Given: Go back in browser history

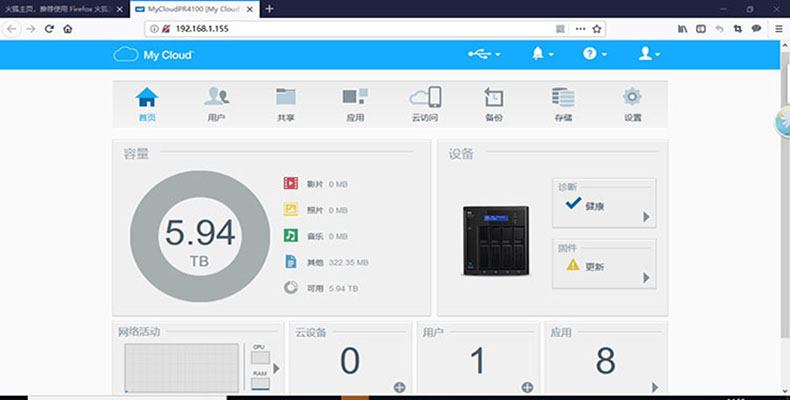Looking at the screenshot, I should [x=12, y=29].
